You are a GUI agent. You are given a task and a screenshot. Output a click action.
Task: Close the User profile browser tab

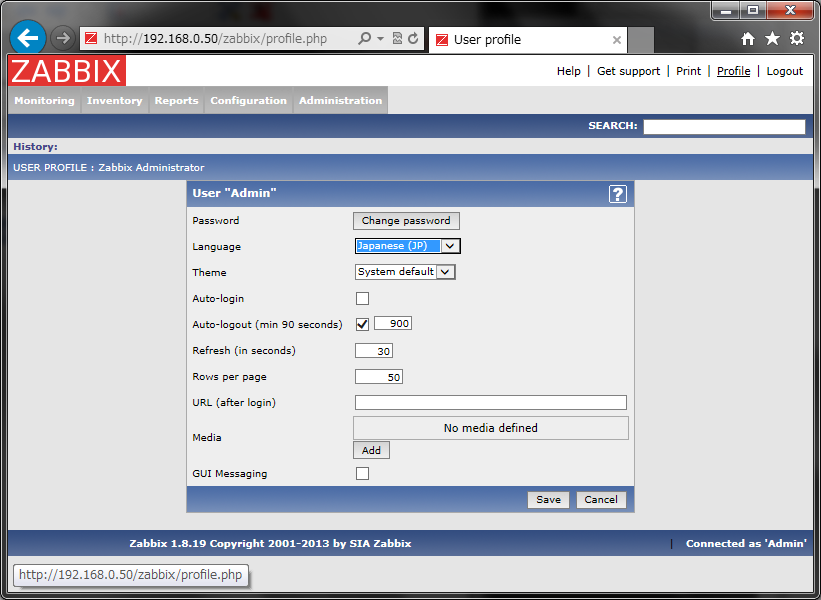(617, 40)
